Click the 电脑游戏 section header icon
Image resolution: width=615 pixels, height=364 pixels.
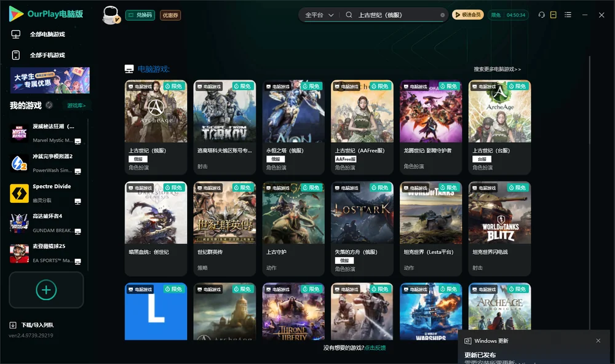click(x=129, y=69)
